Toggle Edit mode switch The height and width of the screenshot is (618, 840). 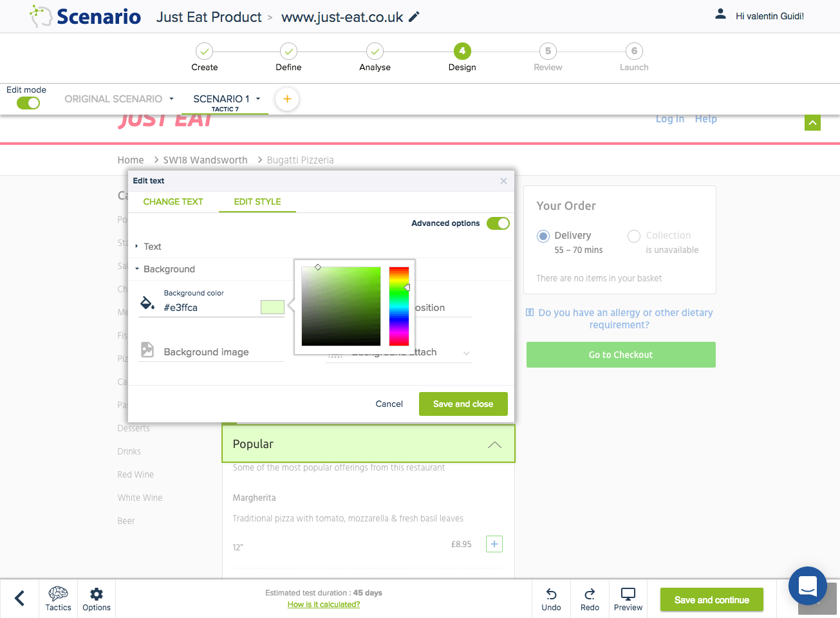tap(28, 103)
